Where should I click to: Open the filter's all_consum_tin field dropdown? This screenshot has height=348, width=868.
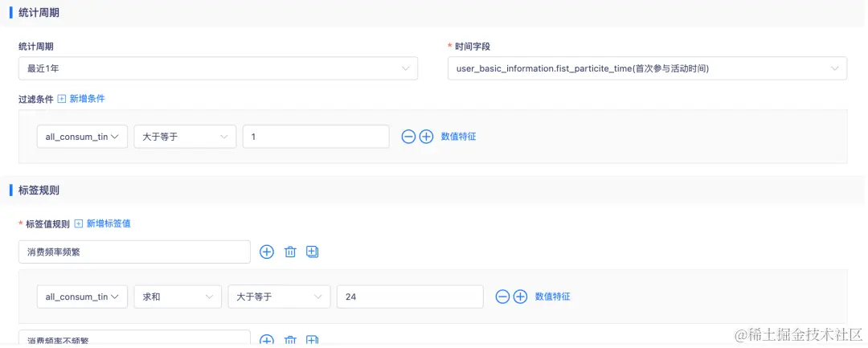[x=83, y=137]
